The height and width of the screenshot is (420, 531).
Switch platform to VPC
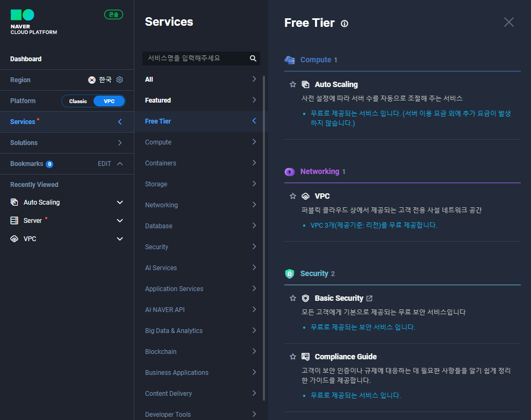[x=109, y=101]
